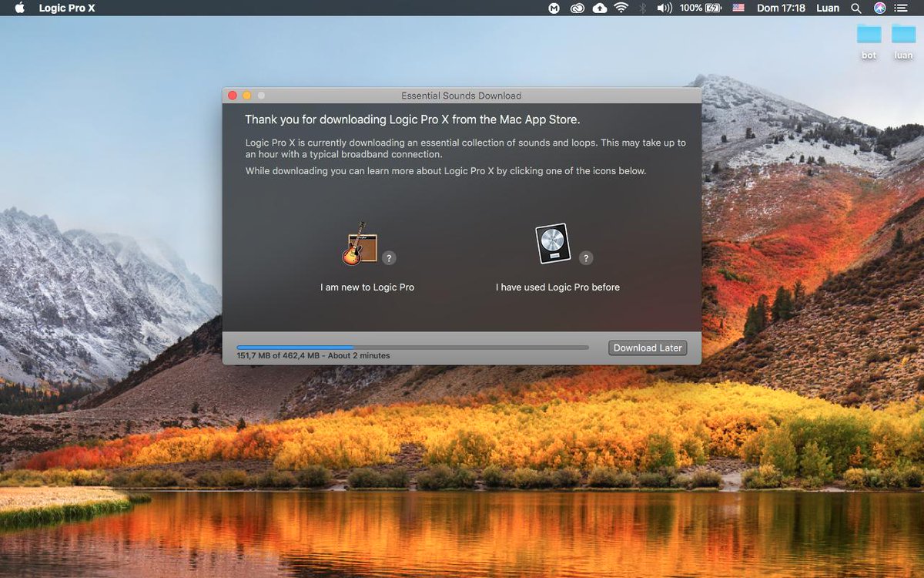The height and width of the screenshot is (578, 924).
Task: Click the download progress bar
Action: [413, 348]
